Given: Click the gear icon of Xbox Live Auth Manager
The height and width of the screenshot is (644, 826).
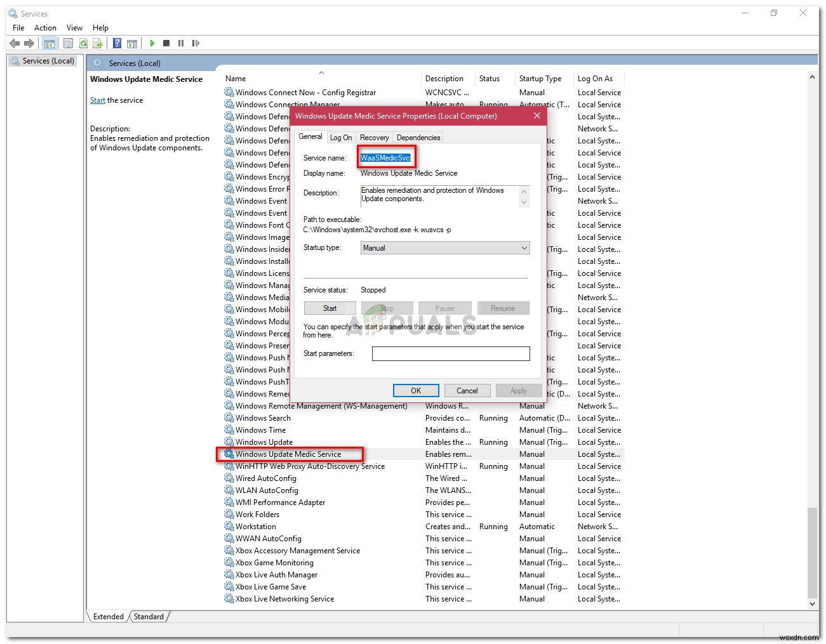Looking at the screenshot, I should pyautogui.click(x=229, y=574).
